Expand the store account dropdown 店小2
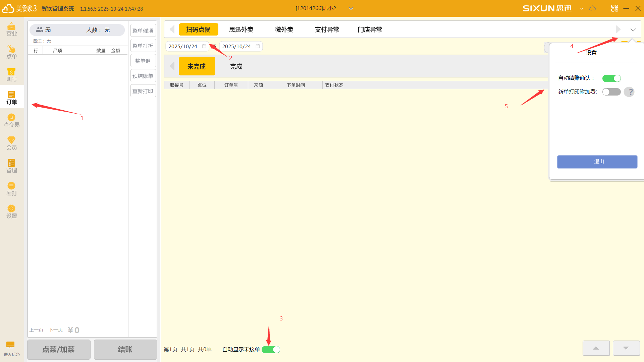Viewport: 644px width, 362px height. pos(351,9)
